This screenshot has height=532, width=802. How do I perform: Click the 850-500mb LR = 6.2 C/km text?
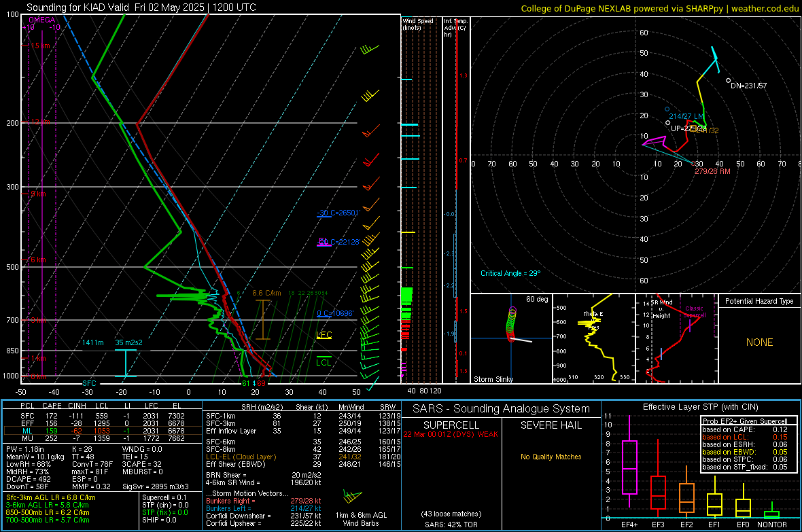[48, 512]
